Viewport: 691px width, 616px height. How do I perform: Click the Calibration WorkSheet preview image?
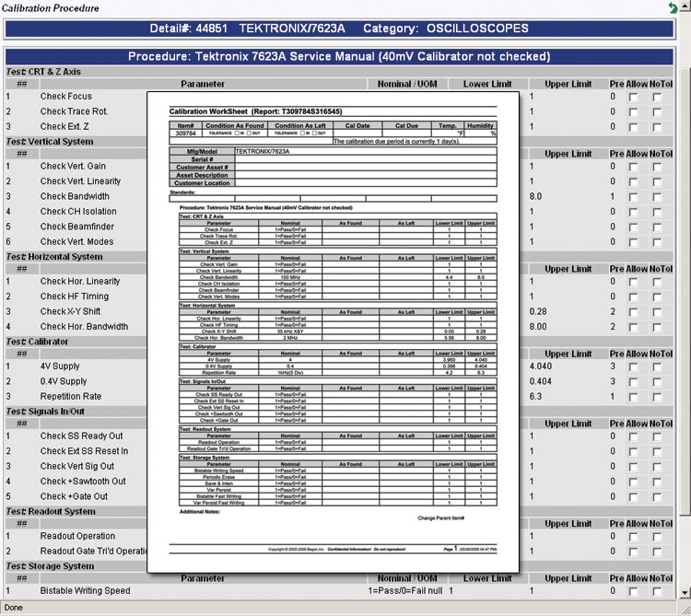pos(334,332)
